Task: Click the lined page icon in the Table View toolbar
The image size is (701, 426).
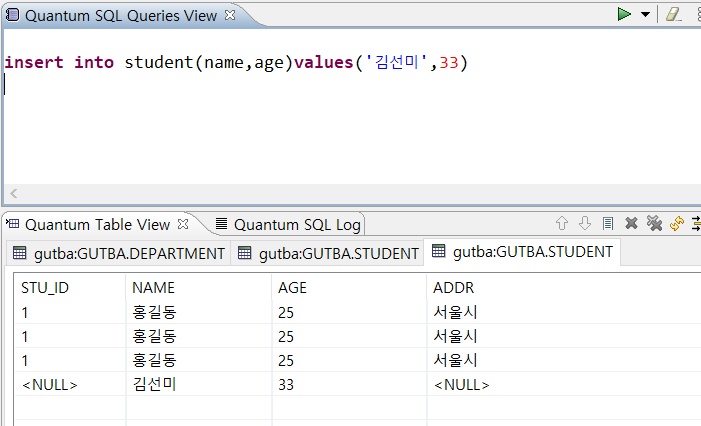Action: pyautogui.click(x=608, y=223)
